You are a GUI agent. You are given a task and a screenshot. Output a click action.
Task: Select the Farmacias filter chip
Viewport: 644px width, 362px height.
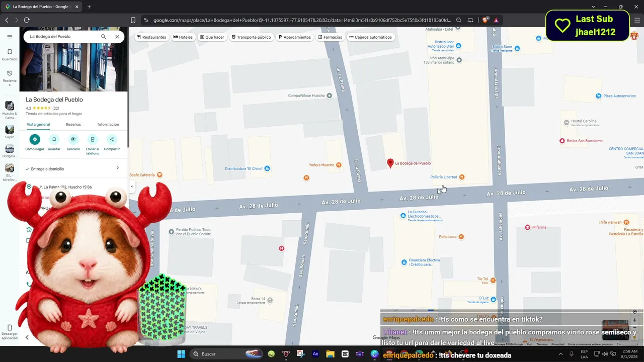click(330, 37)
